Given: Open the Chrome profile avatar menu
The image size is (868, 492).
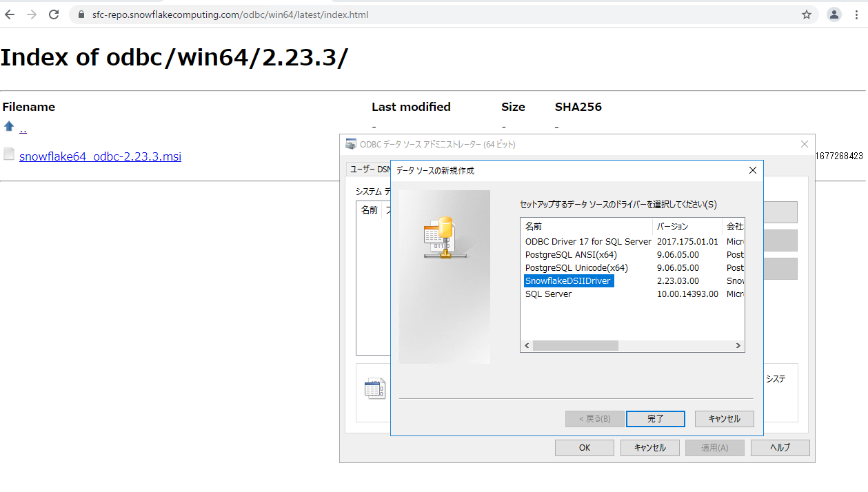Looking at the screenshot, I should (834, 14).
